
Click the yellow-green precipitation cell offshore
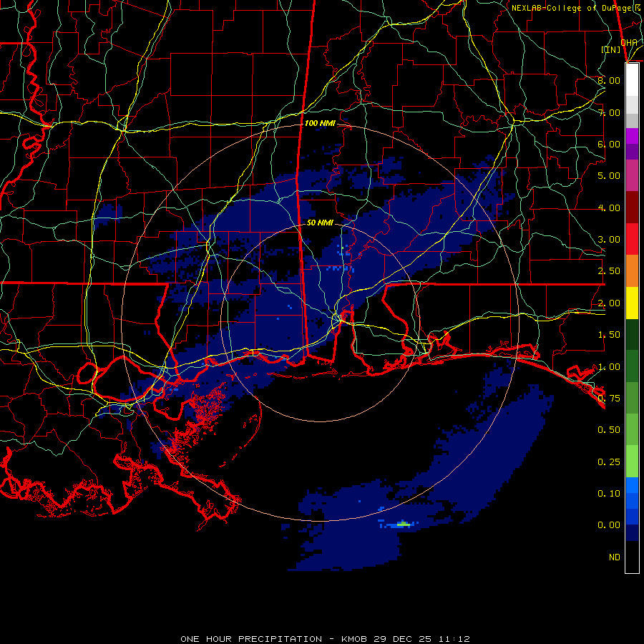click(x=404, y=524)
